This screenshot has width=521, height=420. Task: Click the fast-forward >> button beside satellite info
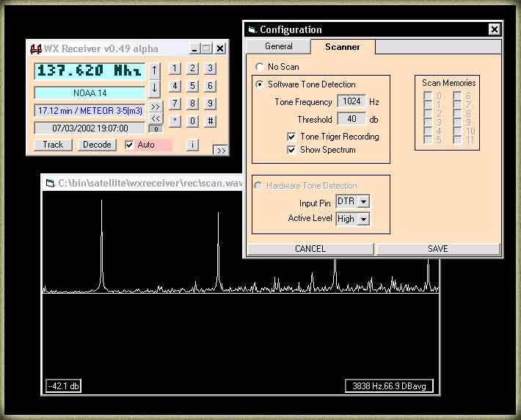pos(155,106)
